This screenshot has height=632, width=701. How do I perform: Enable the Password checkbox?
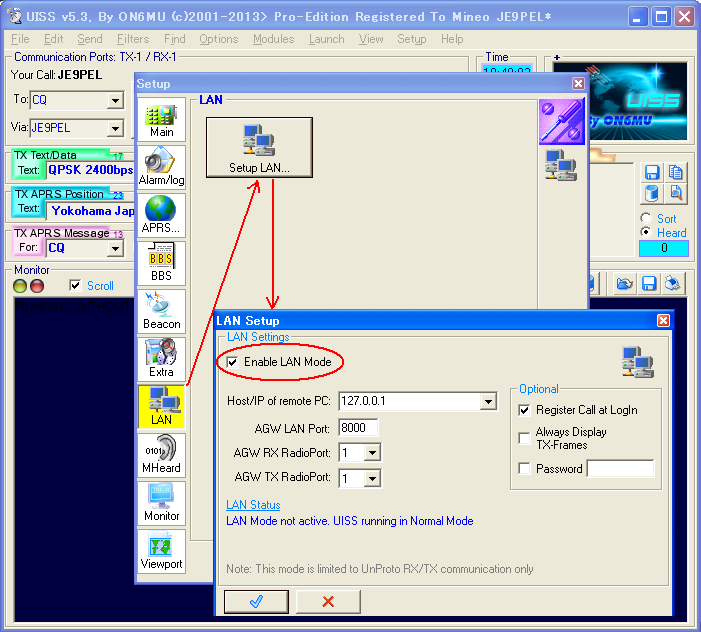pos(524,468)
